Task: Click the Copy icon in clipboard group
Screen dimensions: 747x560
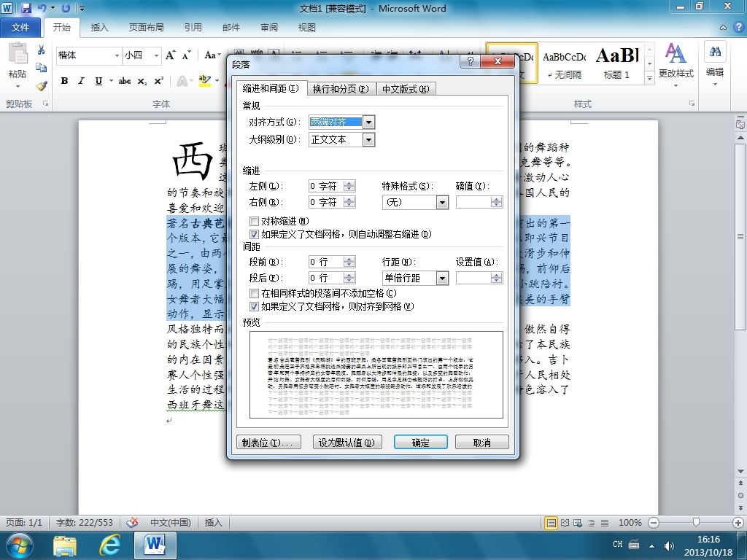Action: click(x=42, y=68)
